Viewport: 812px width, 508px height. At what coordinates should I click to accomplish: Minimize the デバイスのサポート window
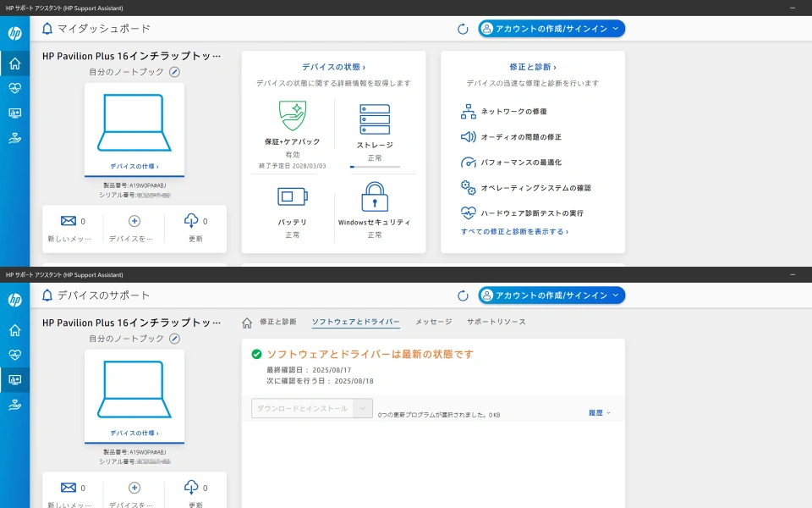(x=793, y=274)
